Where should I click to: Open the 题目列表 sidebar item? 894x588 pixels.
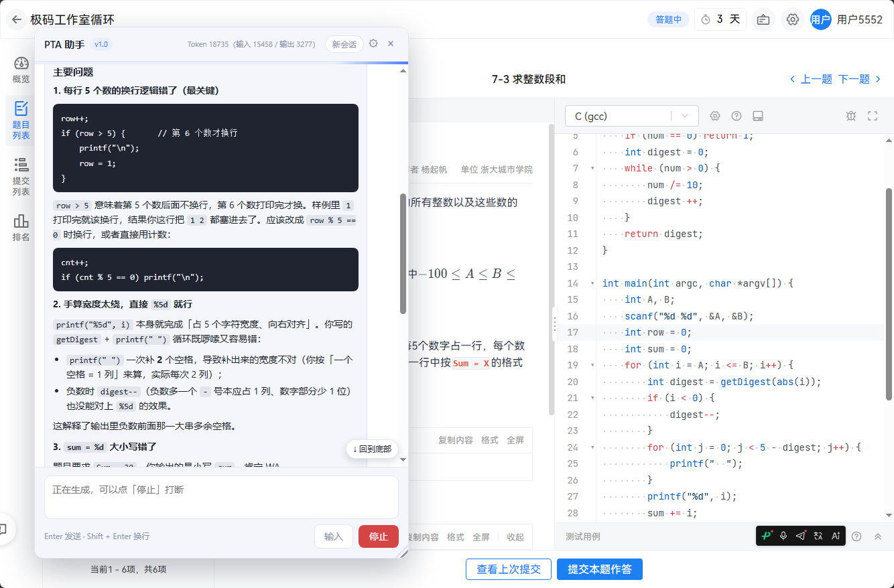pos(21,121)
